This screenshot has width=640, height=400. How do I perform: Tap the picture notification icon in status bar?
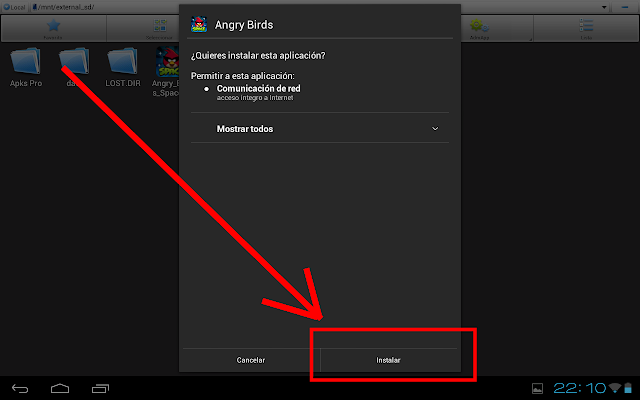point(538,389)
